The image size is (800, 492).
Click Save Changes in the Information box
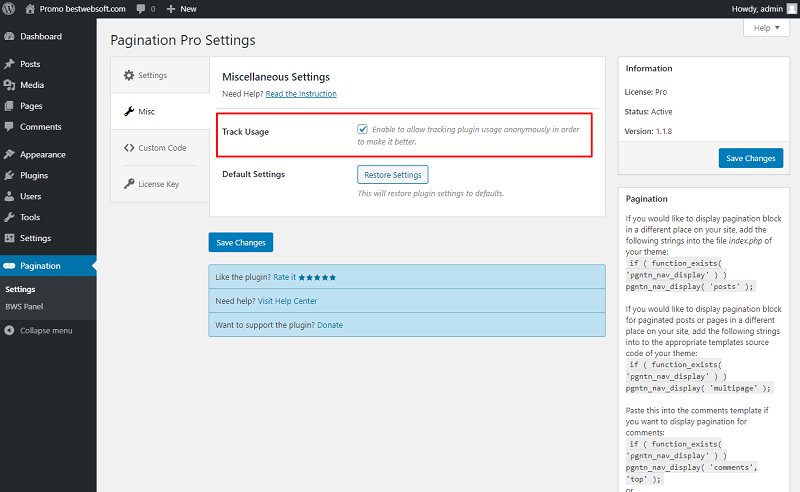pyautogui.click(x=751, y=158)
